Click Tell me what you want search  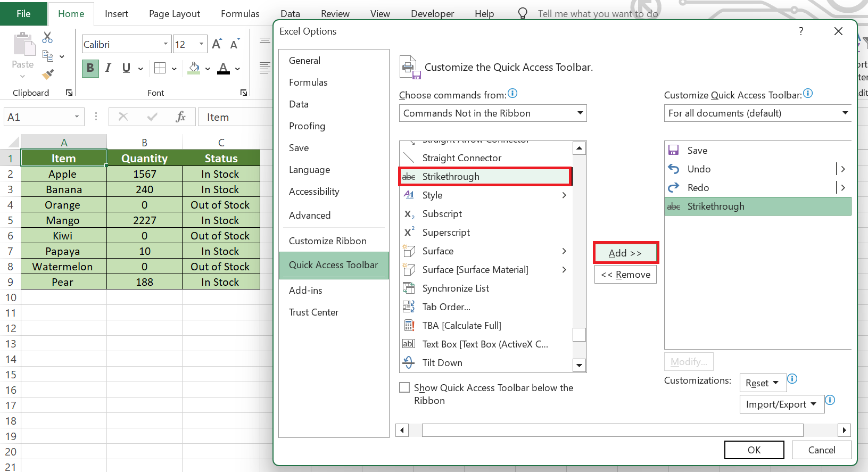point(598,14)
